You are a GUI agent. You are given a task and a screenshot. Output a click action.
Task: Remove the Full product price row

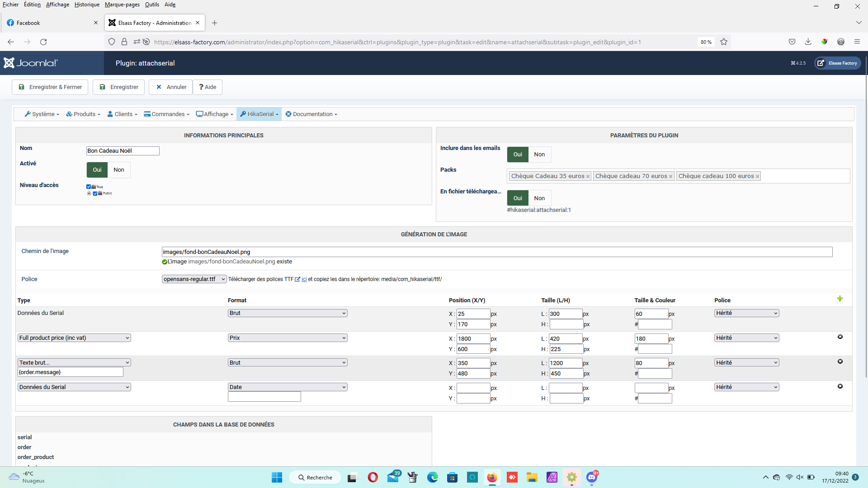click(x=840, y=337)
